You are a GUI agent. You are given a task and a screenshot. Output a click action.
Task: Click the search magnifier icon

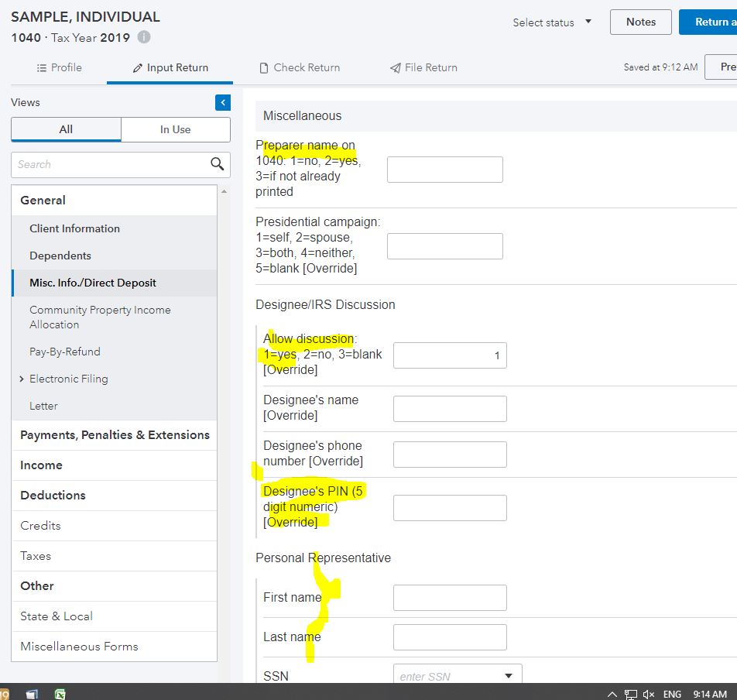tap(218, 164)
